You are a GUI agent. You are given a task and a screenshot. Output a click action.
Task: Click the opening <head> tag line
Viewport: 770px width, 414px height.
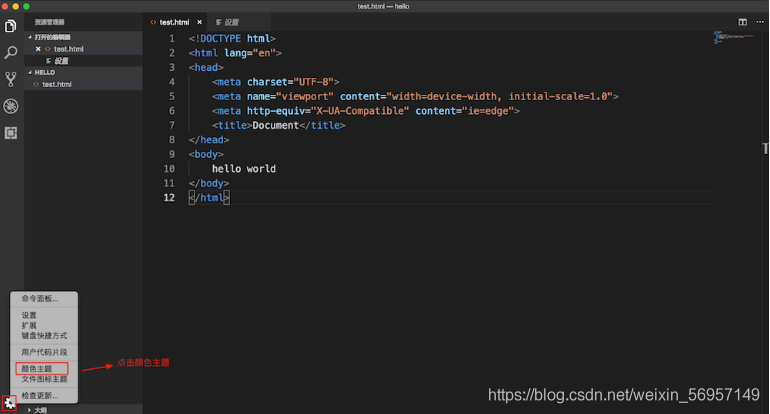point(206,67)
